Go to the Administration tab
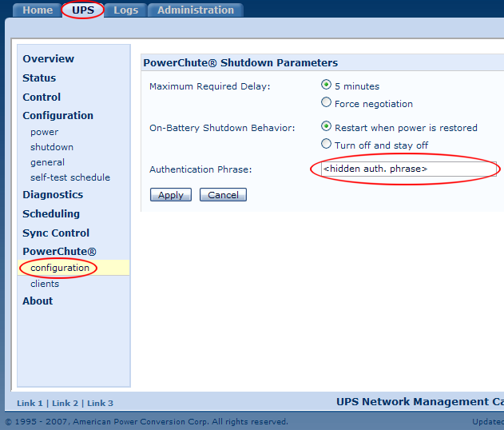Image resolution: width=504 pixels, height=430 pixels. (196, 10)
